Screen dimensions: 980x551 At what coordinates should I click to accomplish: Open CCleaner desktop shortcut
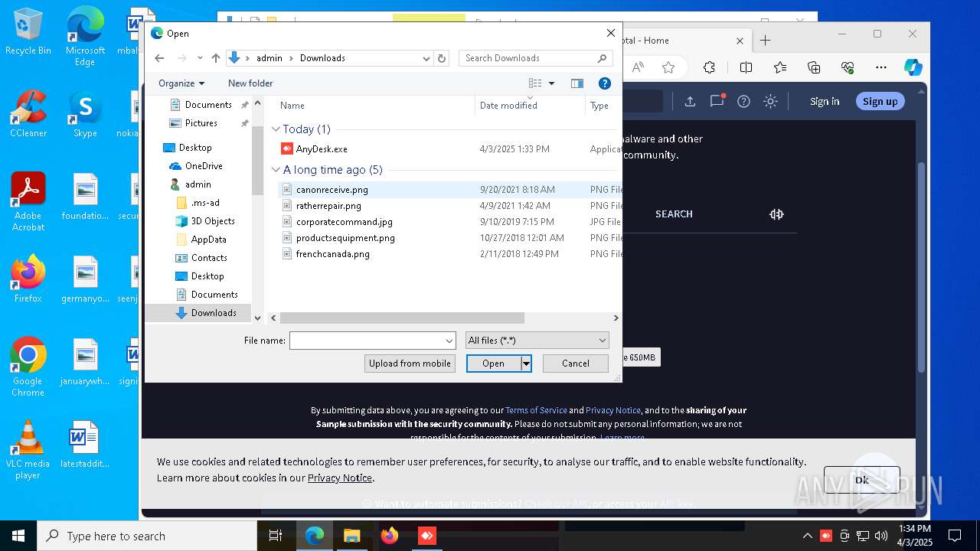click(x=28, y=115)
